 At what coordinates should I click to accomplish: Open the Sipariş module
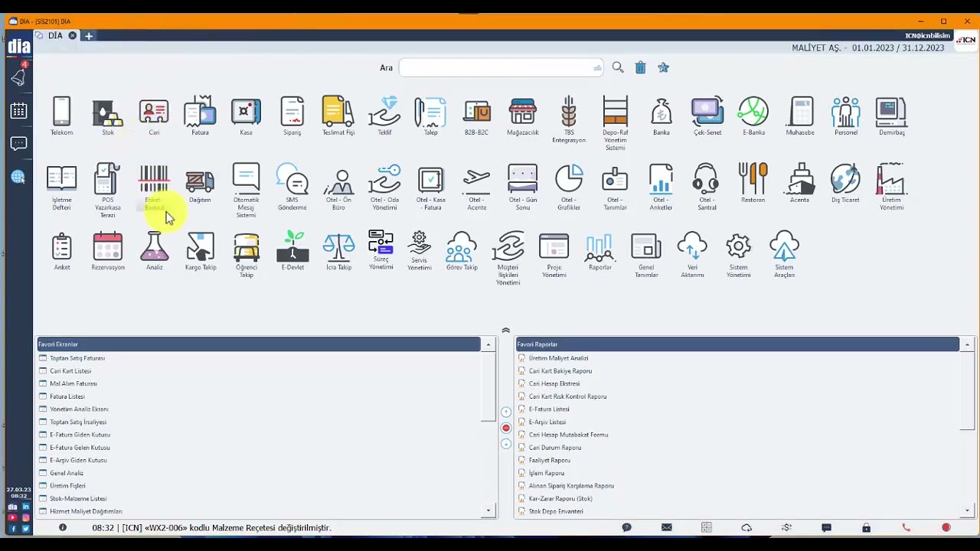click(x=292, y=116)
